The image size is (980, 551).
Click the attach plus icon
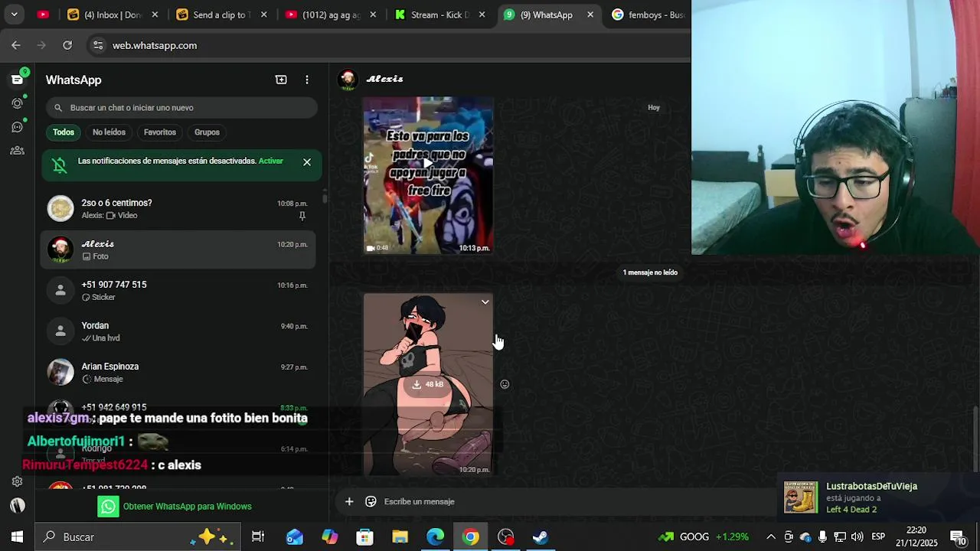pyautogui.click(x=349, y=501)
